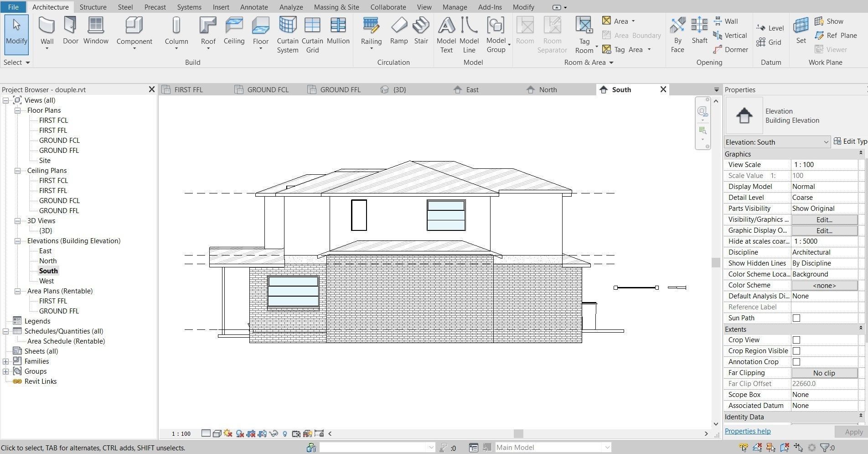Pick the Window tool
Image resolution: width=868 pixels, height=454 pixels.
pos(96,31)
